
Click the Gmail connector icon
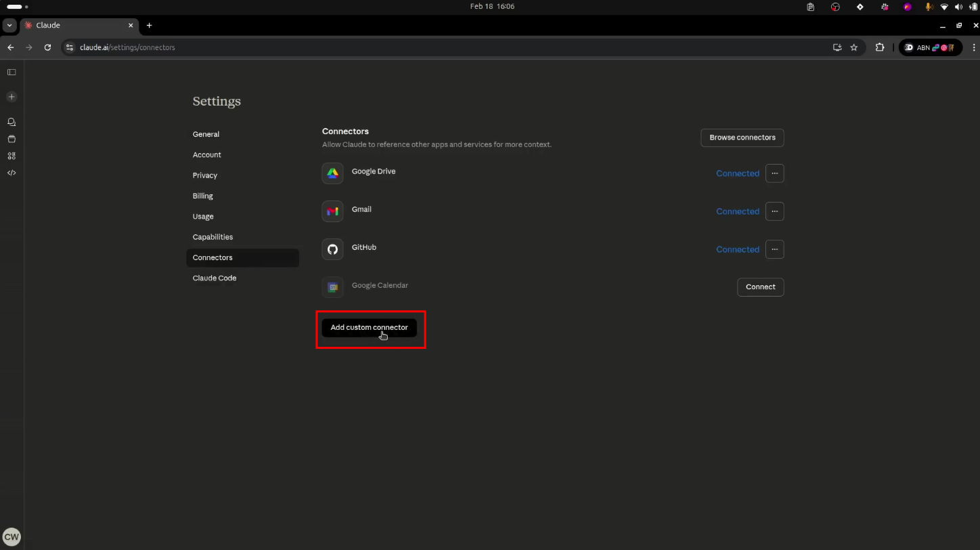click(x=332, y=211)
